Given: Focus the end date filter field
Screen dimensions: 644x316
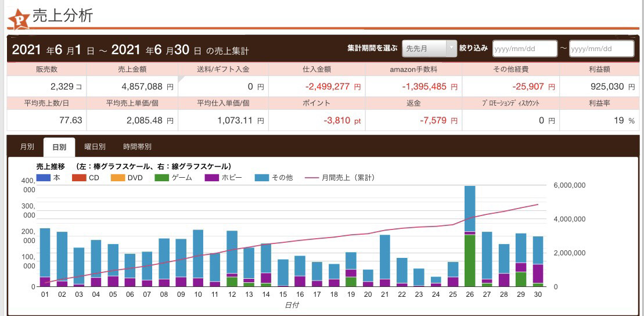Looking at the screenshot, I should point(601,49).
